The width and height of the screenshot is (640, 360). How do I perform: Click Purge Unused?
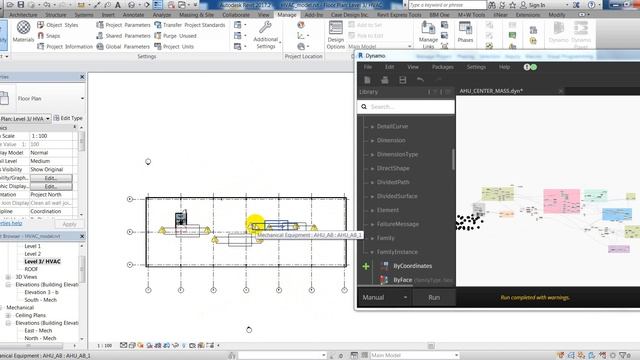point(176,36)
